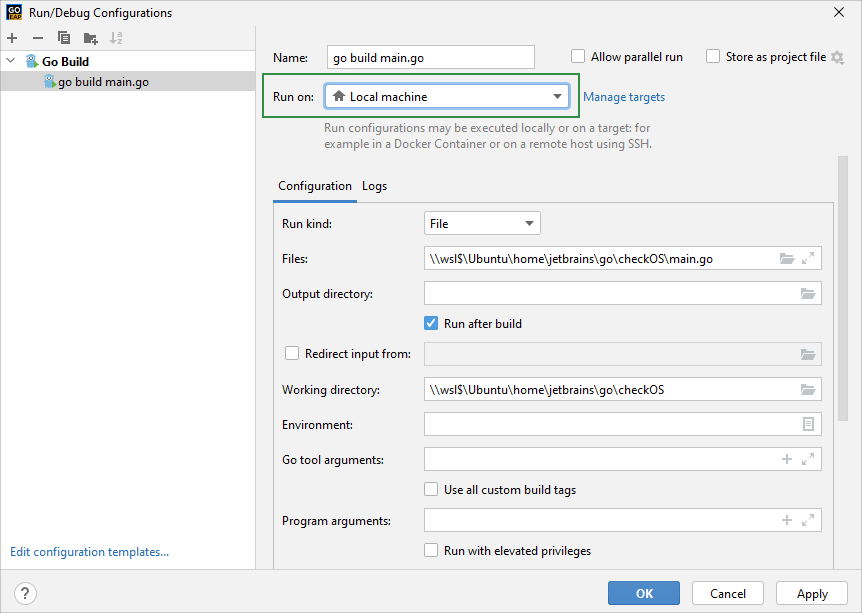862x613 pixels.
Task: Expand the Program arguments field
Action: pyautogui.click(x=808, y=520)
